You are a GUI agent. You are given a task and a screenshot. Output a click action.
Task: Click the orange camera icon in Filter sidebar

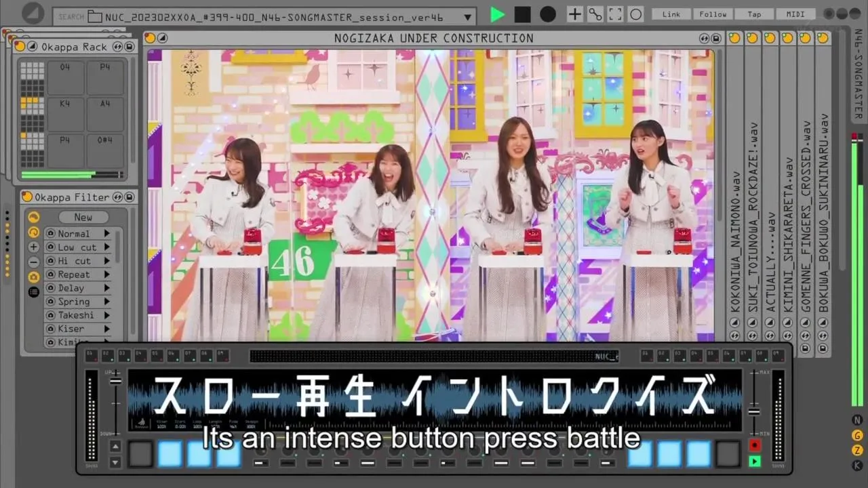pos(33,277)
